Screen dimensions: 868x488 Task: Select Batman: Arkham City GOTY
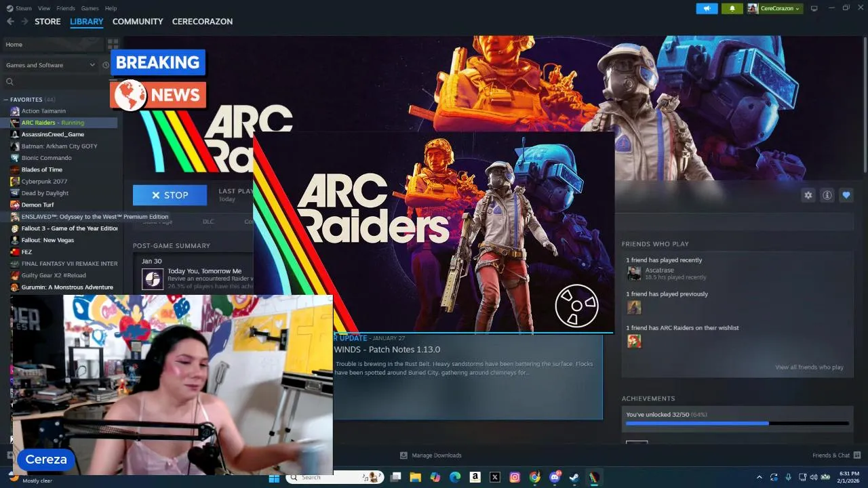click(x=60, y=146)
